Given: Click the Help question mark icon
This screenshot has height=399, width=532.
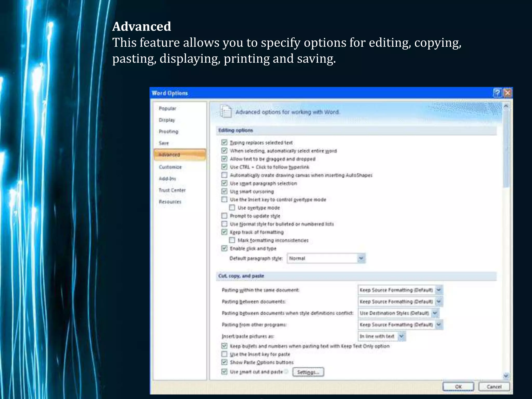Looking at the screenshot, I should [497, 93].
